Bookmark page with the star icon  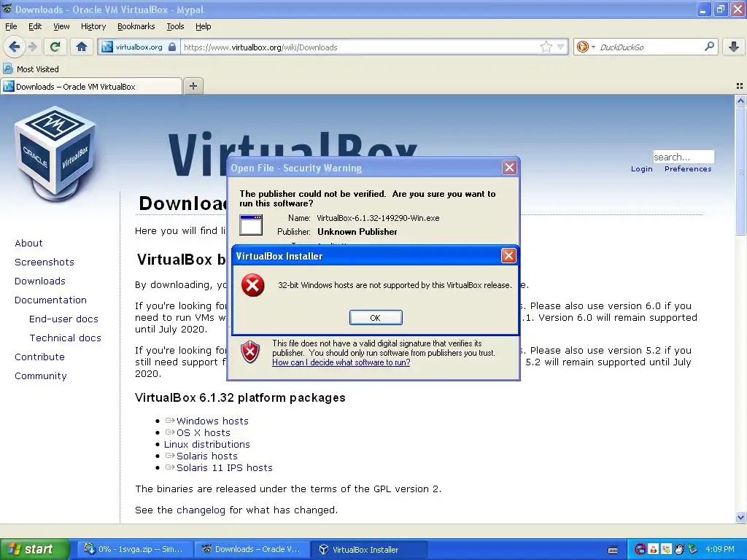coord(546,47)
